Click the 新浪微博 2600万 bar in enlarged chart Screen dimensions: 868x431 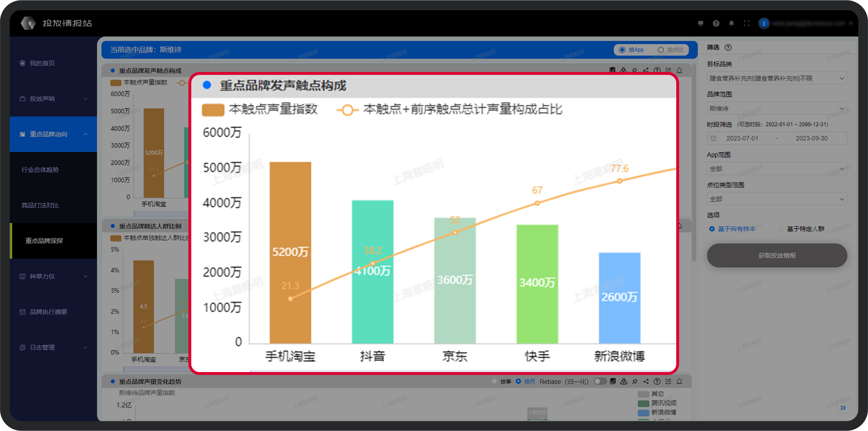click(x=620, y=298)
